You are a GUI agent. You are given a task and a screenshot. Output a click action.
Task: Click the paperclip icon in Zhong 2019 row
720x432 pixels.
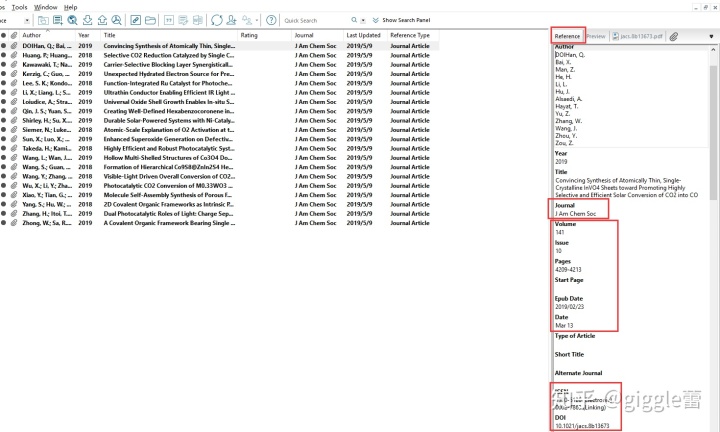14,223
